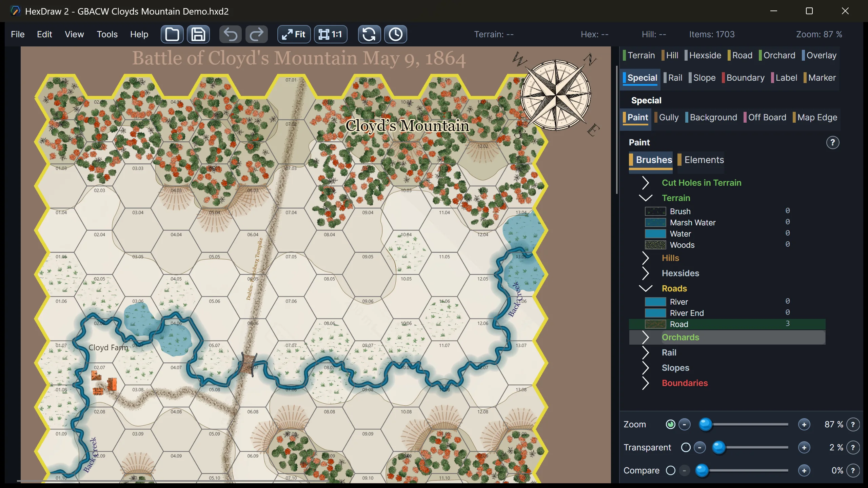Image resolution: width=868 pixels, height=488 pixels.
Task: Click the Refresh map icon
Action: pos(369,34)
